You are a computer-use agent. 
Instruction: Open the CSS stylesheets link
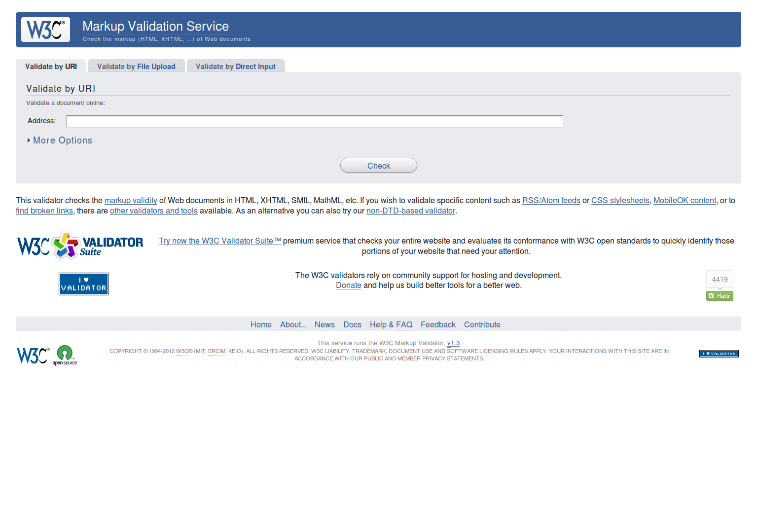tap(620, 200)
